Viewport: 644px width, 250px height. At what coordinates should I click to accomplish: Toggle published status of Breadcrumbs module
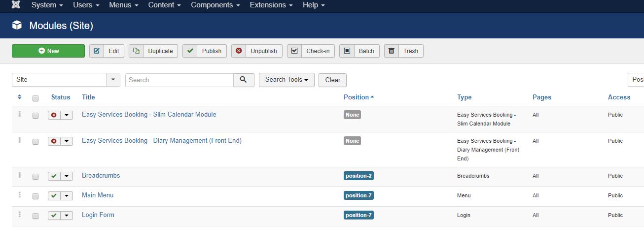(54, 176)
